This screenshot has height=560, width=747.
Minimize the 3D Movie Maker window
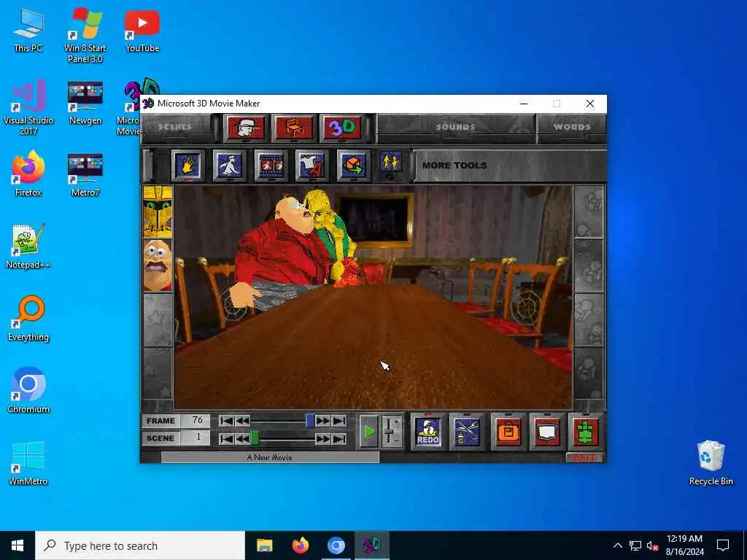[x=524, y=104]
